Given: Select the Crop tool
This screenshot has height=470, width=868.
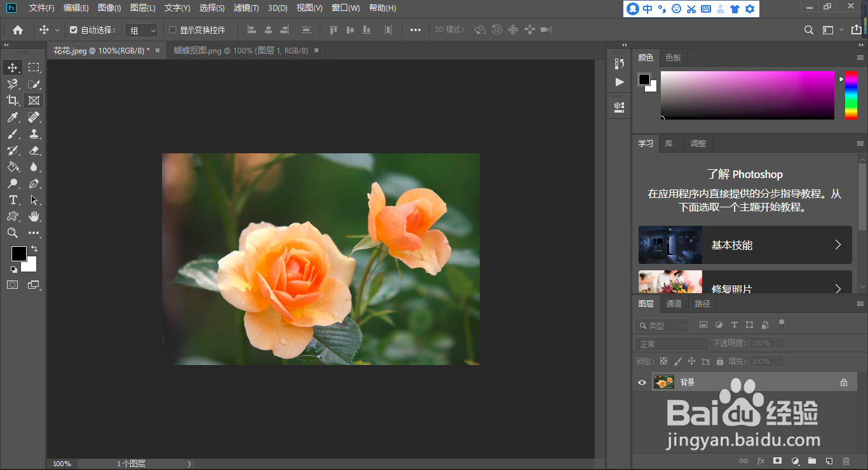Looking at the screenshot, I should [x=13, y=100].
